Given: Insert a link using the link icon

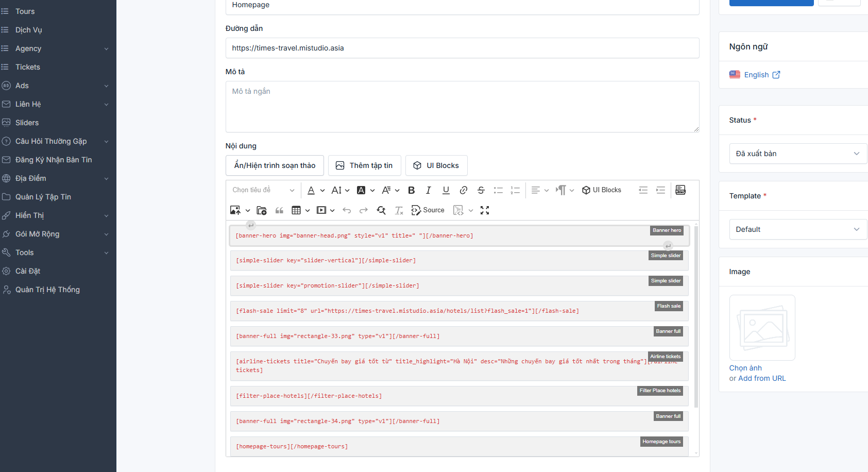Looking at the screenshot, I should tap(463, 190).
